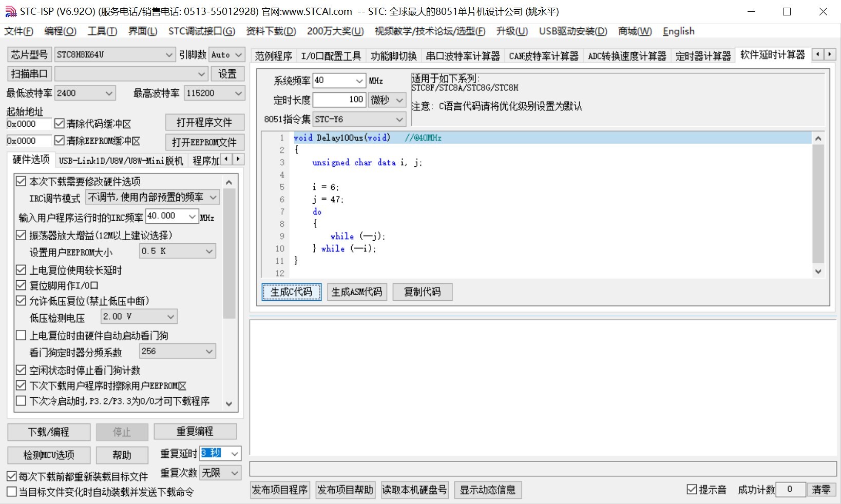
Task: Toggle 上电复位使用较长延时 option
Action: point(21,270)
